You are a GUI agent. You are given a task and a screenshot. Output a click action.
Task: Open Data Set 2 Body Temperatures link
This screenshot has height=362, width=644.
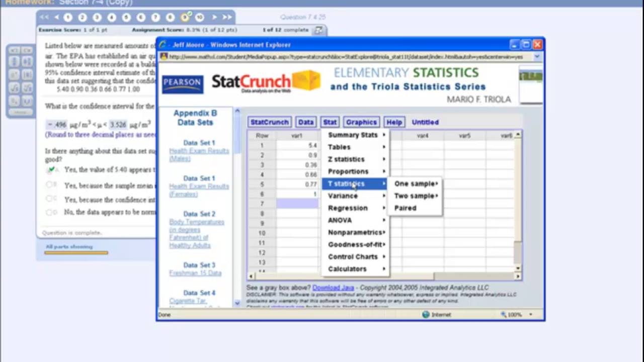197,234
